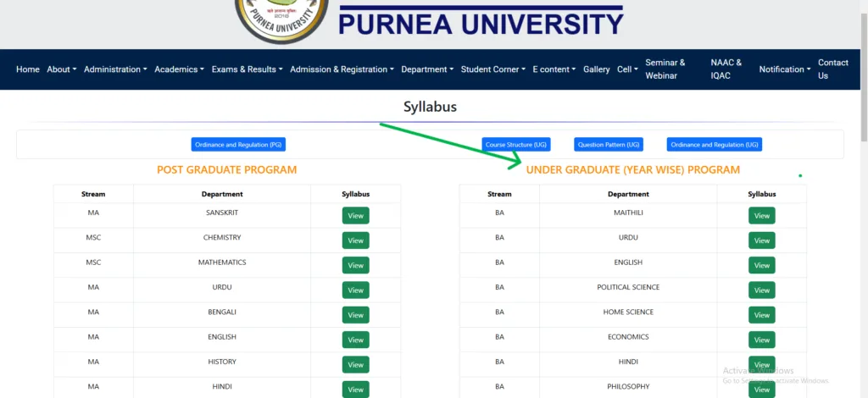Image resolution: width=868 pixels, height=398 pixels.
Task: Go to the Home page
Action: (28, 69)
